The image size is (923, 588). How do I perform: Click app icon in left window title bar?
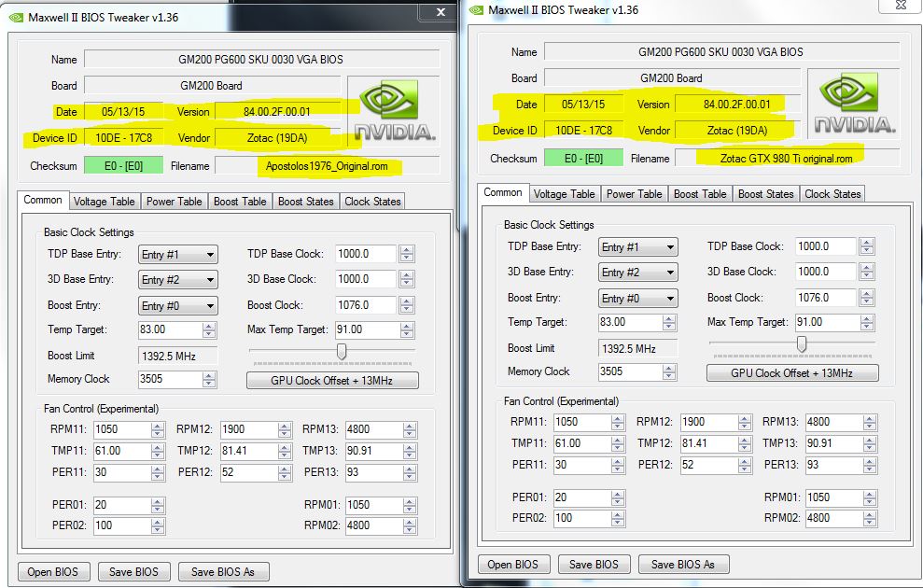point(17,18)
